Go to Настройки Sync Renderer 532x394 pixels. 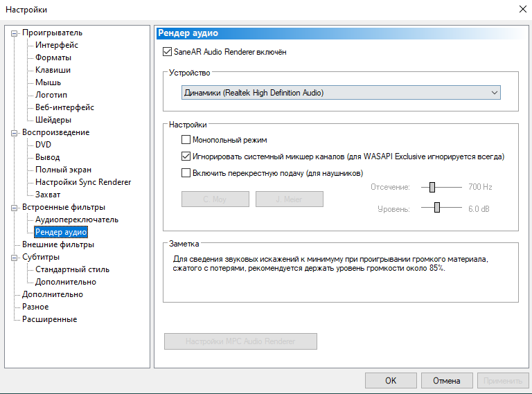coord(83,182)
